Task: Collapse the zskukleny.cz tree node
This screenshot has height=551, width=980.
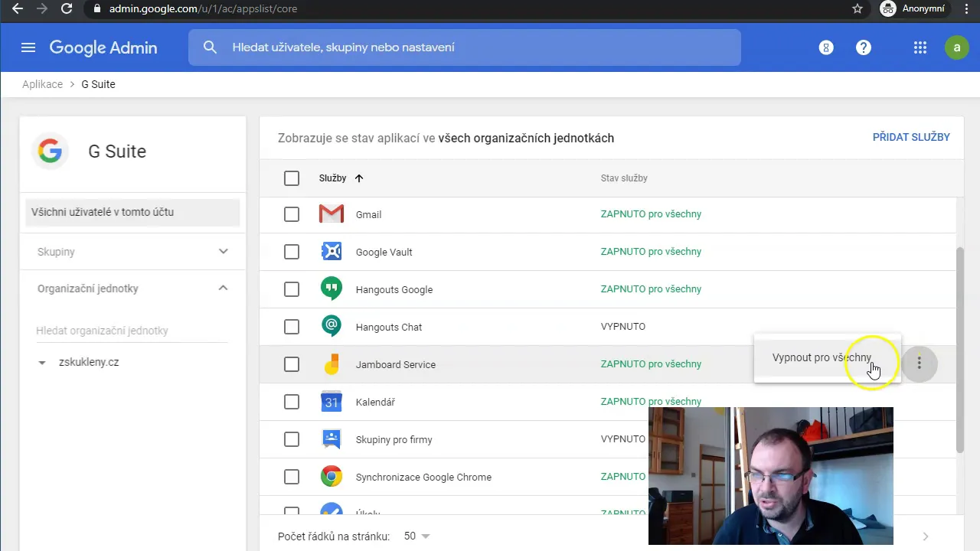Action: 42,363
